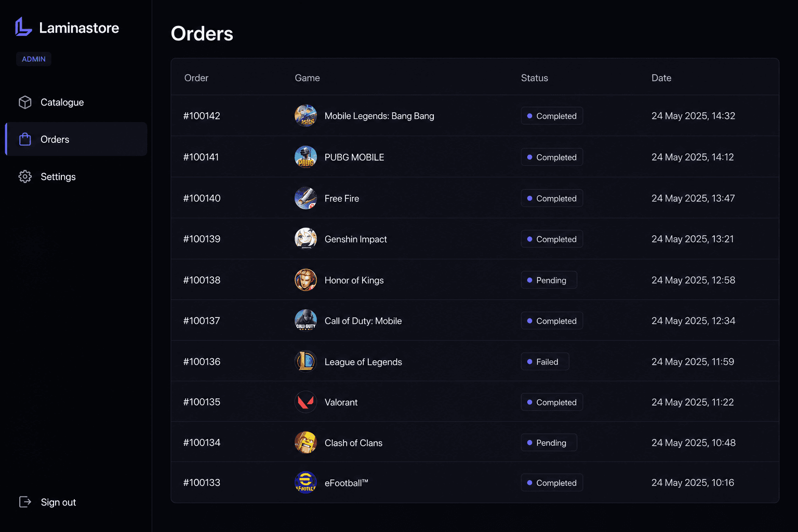Image resolution: width=798 pixels, height=532 pixels.
Task: Click date 24 May 2025, 10:48
Action: click(694, 443)
